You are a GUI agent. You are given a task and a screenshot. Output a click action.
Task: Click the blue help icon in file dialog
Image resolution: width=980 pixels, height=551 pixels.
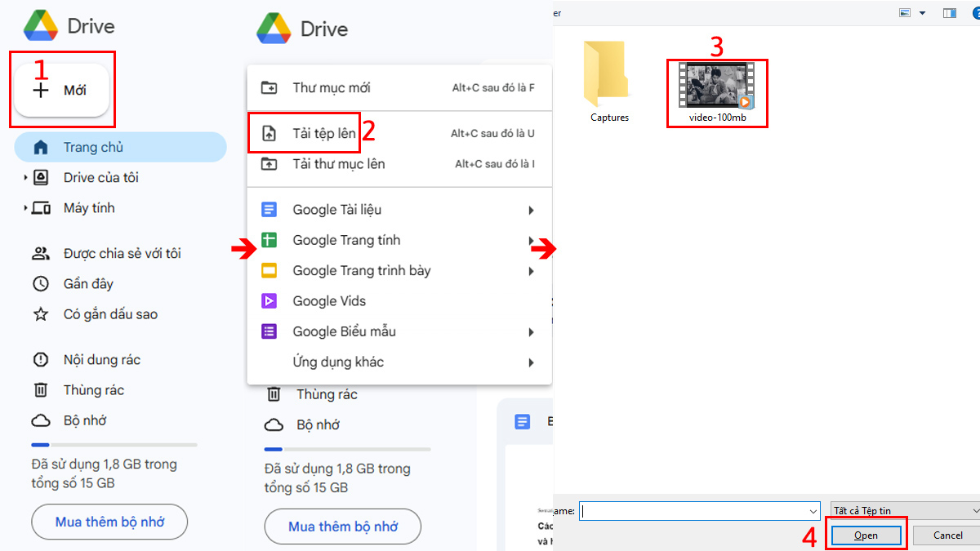(x=976, y=13)
